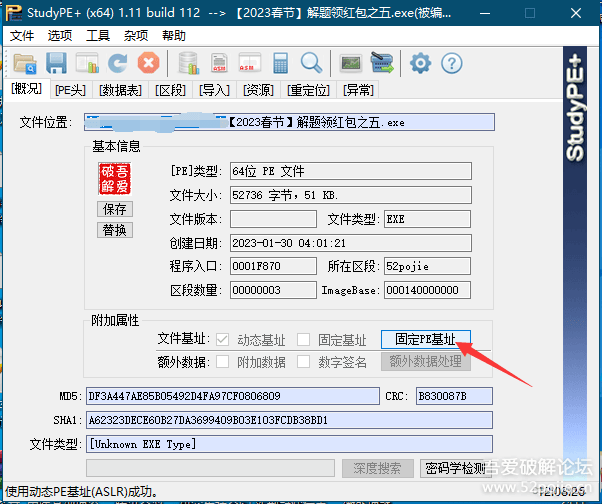The image size is (602, 504).
Task: Toggle the 动态基址 checkbox
Action: [x=222, y=340]
